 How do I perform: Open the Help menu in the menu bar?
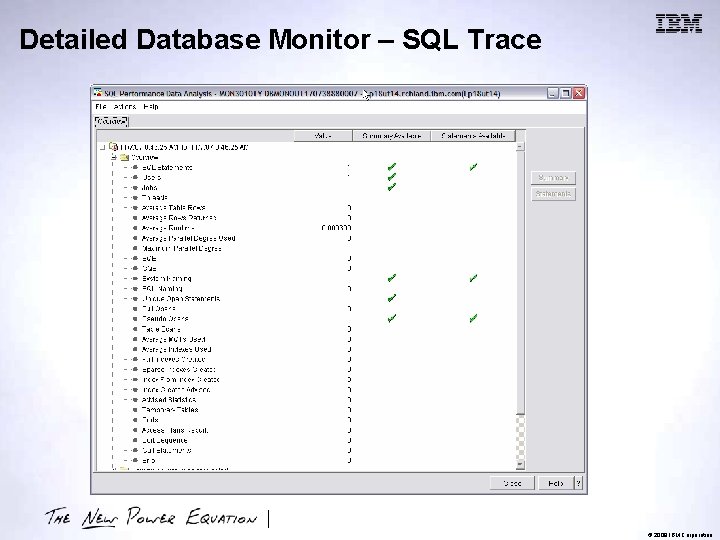tap(151, 107)
